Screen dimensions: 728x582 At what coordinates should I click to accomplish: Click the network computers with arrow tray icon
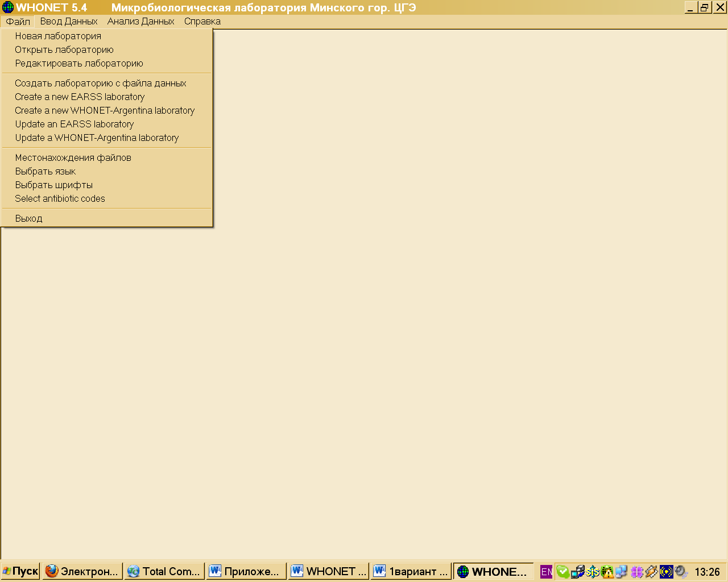(x=578, y=572)
